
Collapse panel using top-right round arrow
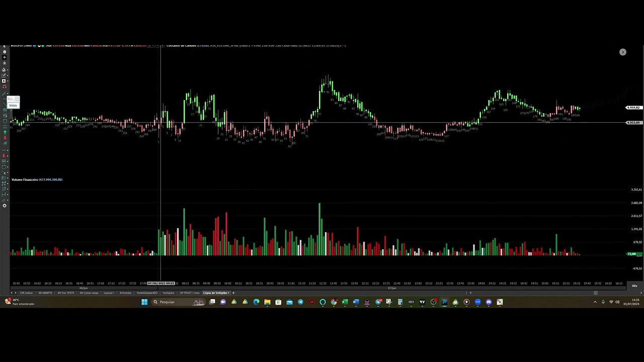click(623, 52)
